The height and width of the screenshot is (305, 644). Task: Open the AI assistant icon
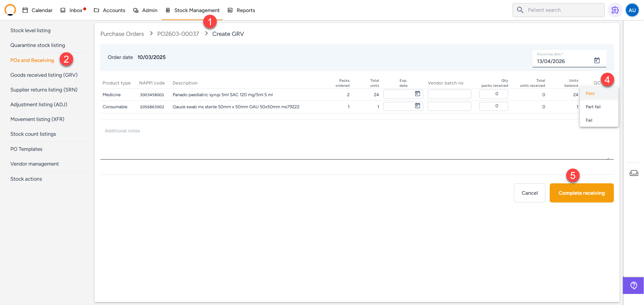(615, 10)
